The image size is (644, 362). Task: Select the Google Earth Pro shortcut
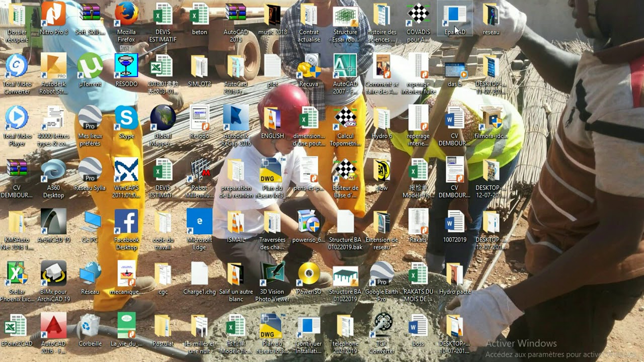pyautogui.click(x=382, y=282)
